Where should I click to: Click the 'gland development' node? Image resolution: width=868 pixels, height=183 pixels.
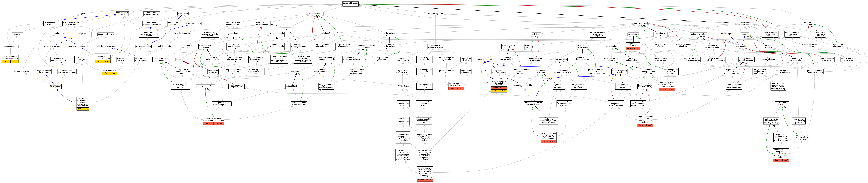[22, 72]
